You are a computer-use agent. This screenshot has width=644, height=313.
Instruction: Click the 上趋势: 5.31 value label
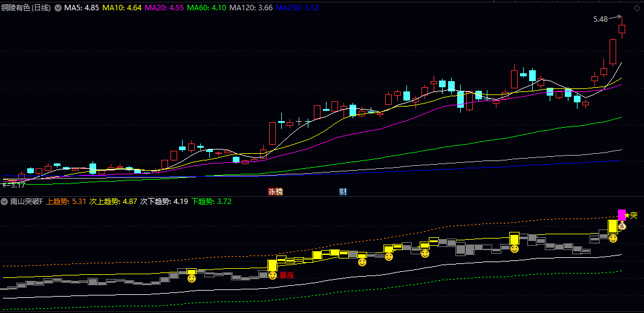coord(66,202)
